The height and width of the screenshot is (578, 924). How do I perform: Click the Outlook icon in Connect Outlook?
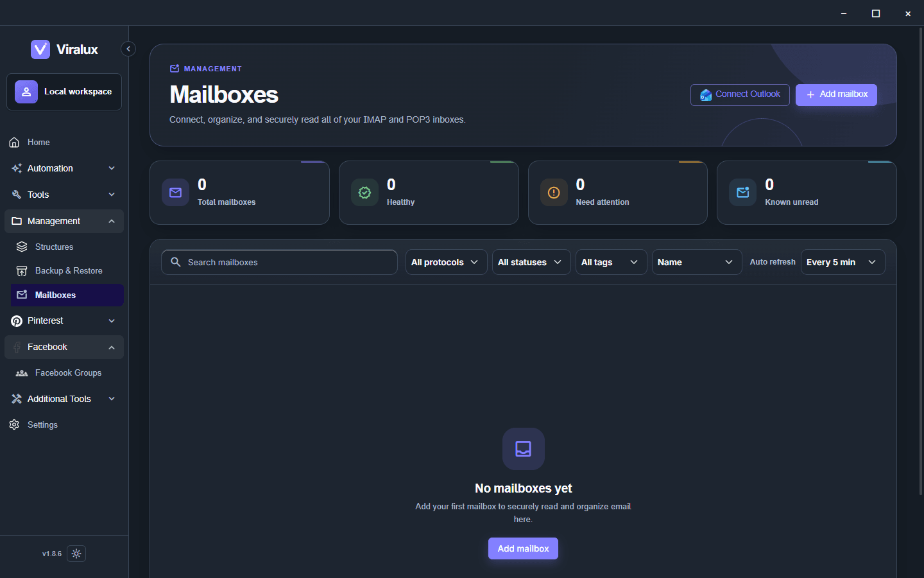pos(706,95)
